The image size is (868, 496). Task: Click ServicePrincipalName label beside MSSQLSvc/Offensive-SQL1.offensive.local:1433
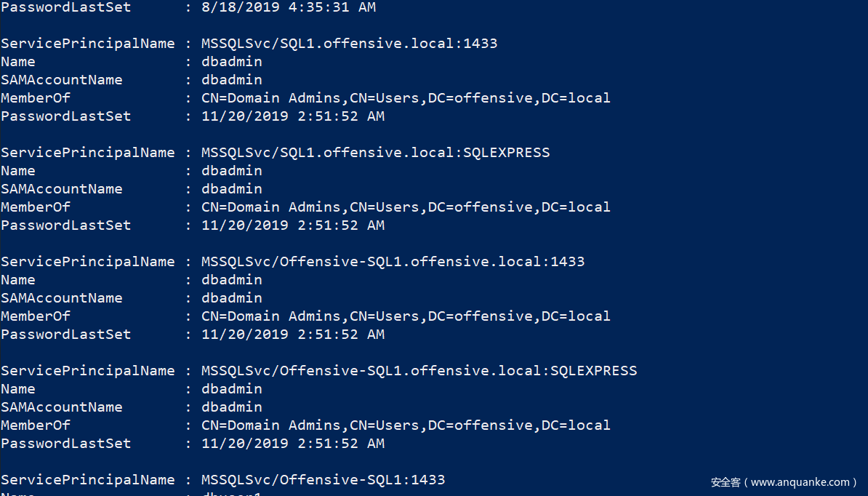click(87, 262)
